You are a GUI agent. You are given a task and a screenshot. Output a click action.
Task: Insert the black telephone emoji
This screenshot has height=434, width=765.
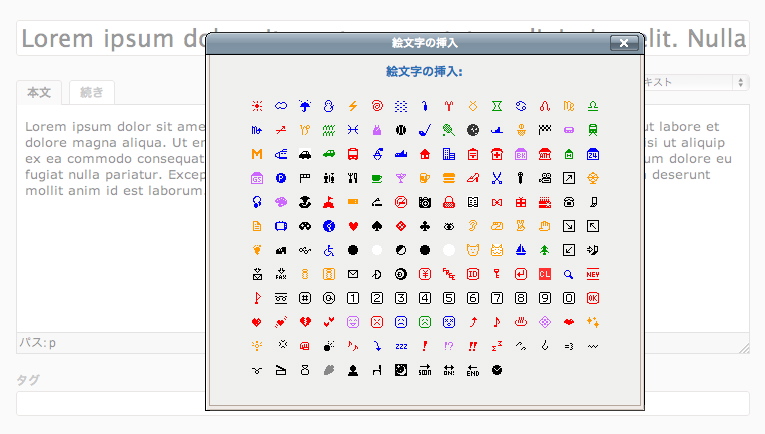[569, 202]
